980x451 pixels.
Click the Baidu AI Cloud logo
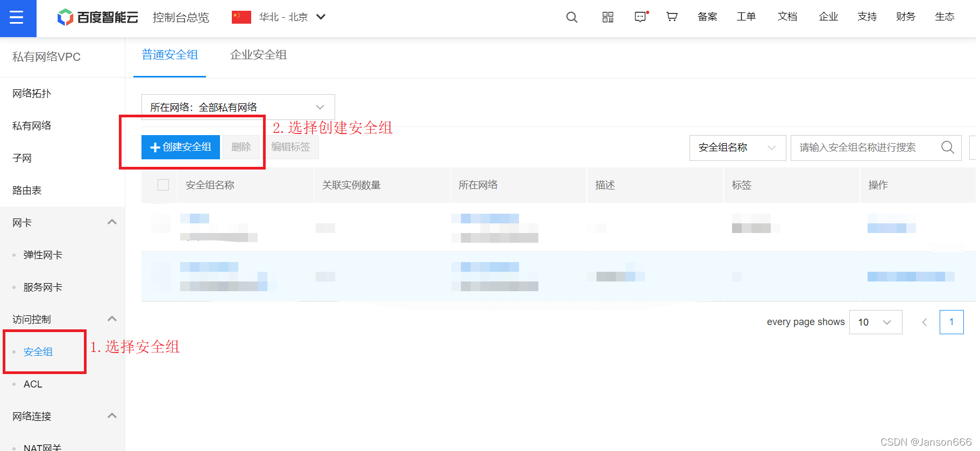click(x=97, y=17)
